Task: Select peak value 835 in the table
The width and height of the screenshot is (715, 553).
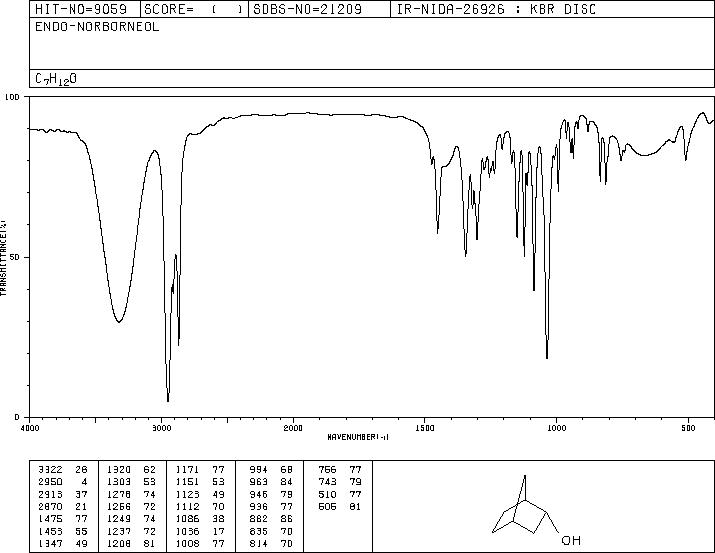Action: click(259, 531)
